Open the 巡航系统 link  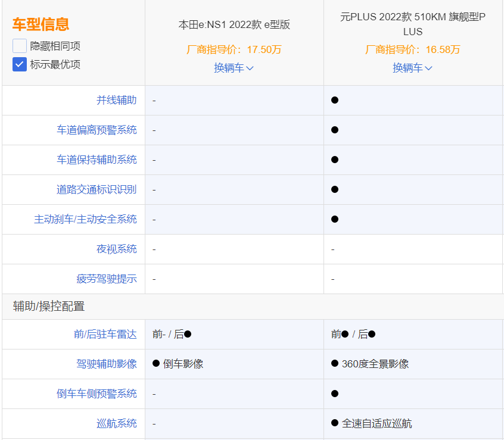click(x=117, y=423)
